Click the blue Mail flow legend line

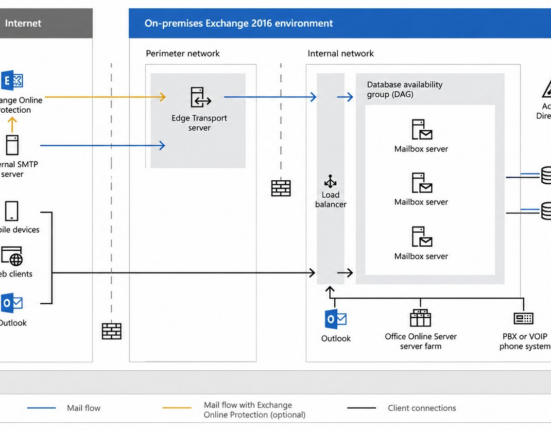41,408
